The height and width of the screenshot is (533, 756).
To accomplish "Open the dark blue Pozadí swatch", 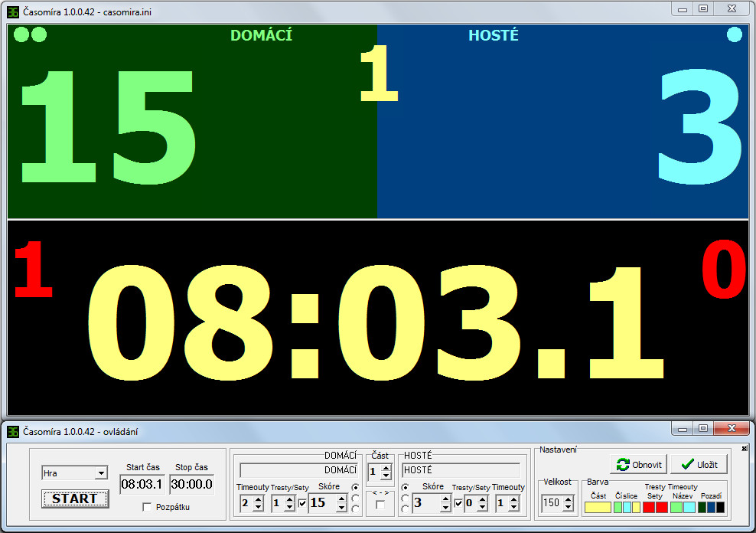I will tap(711, 508).
